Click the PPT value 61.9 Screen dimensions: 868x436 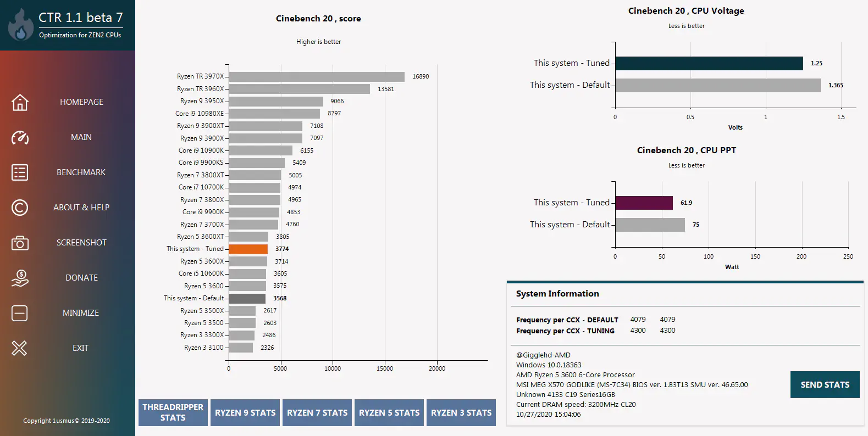click(686, 203)
